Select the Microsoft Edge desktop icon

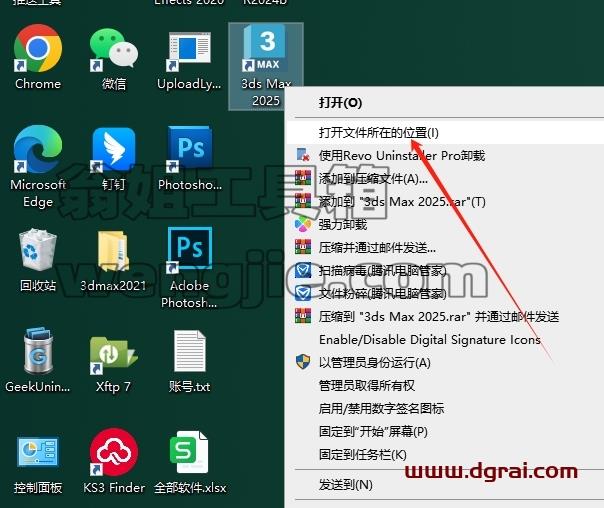[x=38, y=166]
